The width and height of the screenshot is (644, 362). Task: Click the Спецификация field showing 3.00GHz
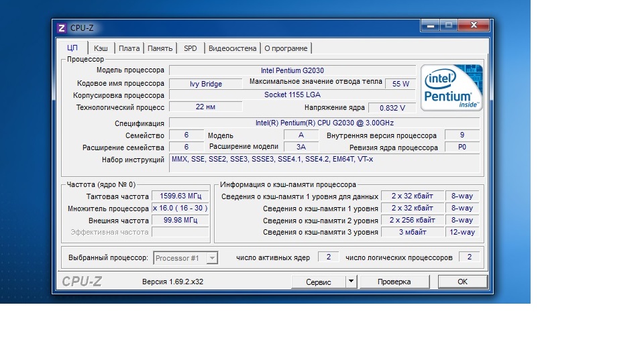click(324, 123)
